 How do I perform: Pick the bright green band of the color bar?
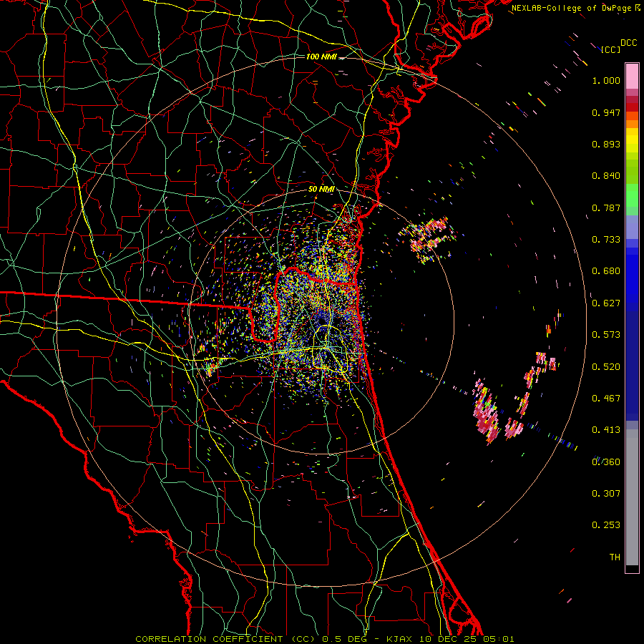click(x=632, y=195)
